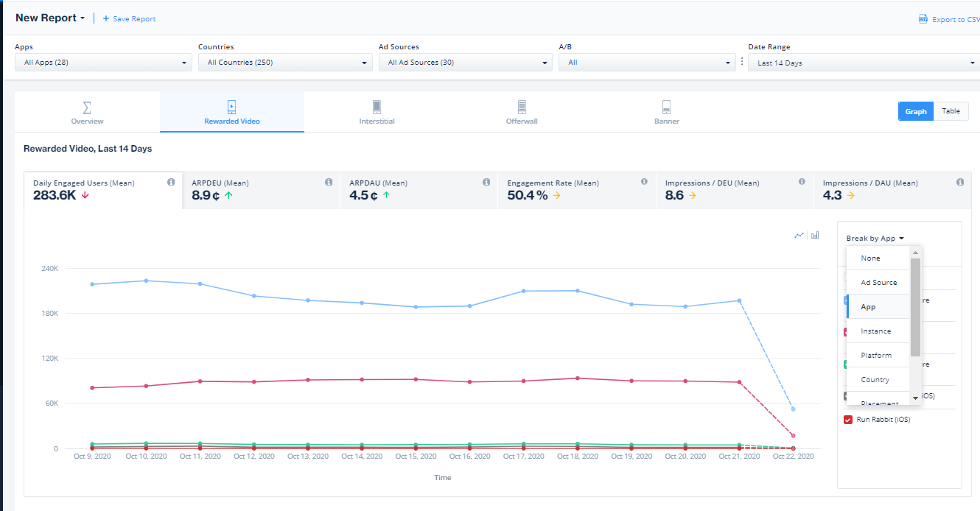
Task: Open the New Report menu button
Action: (46, 18)
